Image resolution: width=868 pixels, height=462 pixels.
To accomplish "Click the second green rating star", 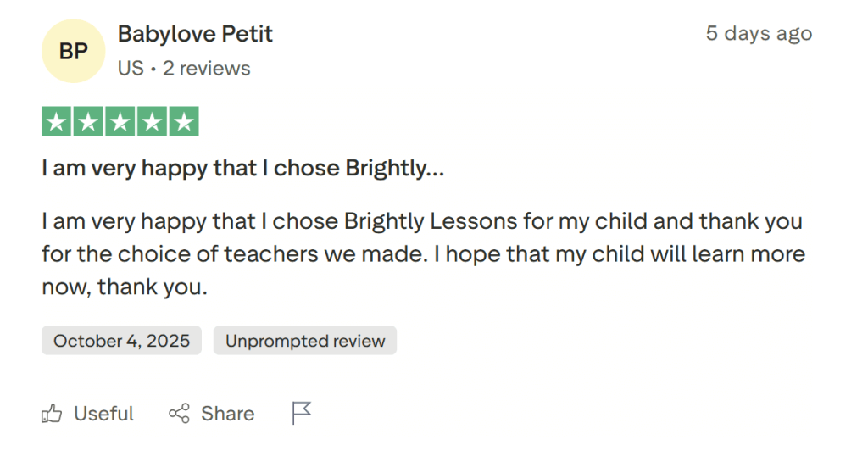I will (x=88, y=122).
